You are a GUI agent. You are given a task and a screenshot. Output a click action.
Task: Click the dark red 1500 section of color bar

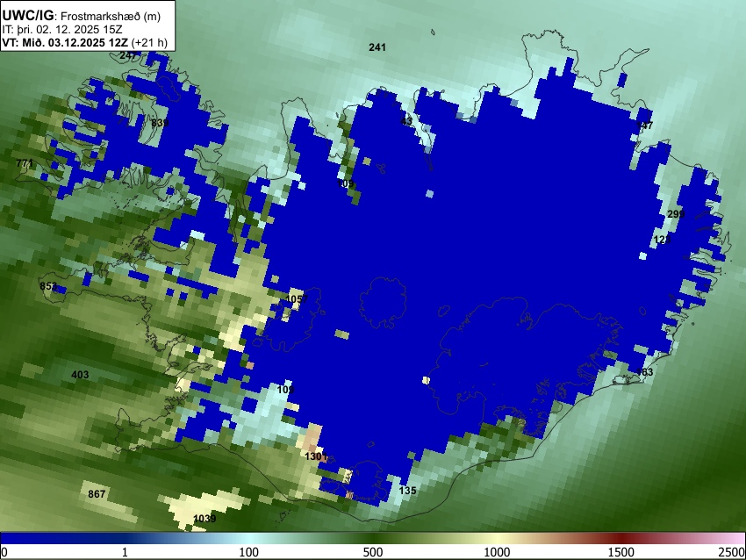pyautogui.click(x=621, y=539)
